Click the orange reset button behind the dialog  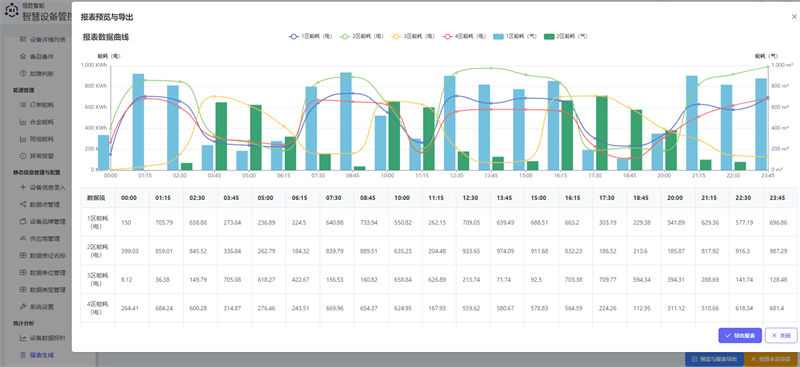click(x=771, y=359)
